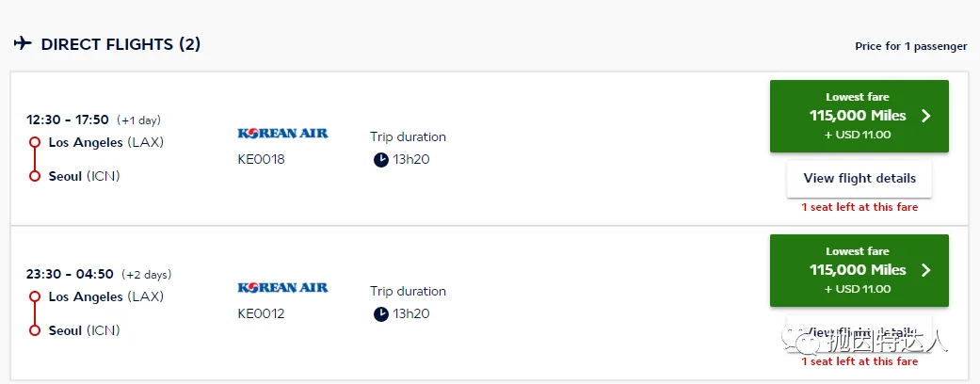Click the Korean Air logo for KE0012

pyautogui.click(x=282, y=287)
